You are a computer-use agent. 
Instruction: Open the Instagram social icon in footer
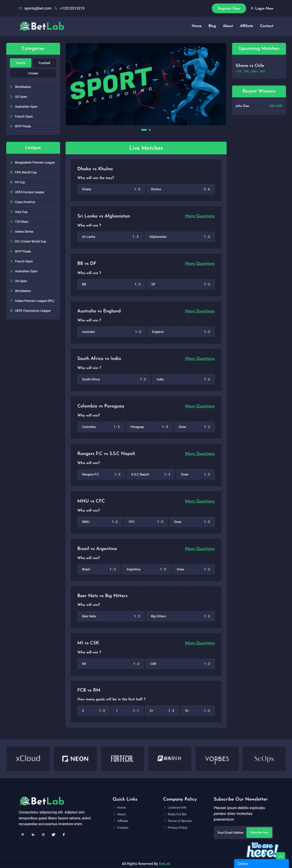[43, 834]
